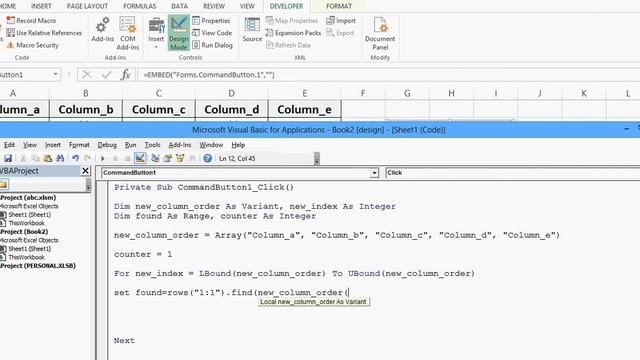This screenshot has width=640, height=360.
Task: Toggle Folders icon in Project pane
Action: coord(4,185)
